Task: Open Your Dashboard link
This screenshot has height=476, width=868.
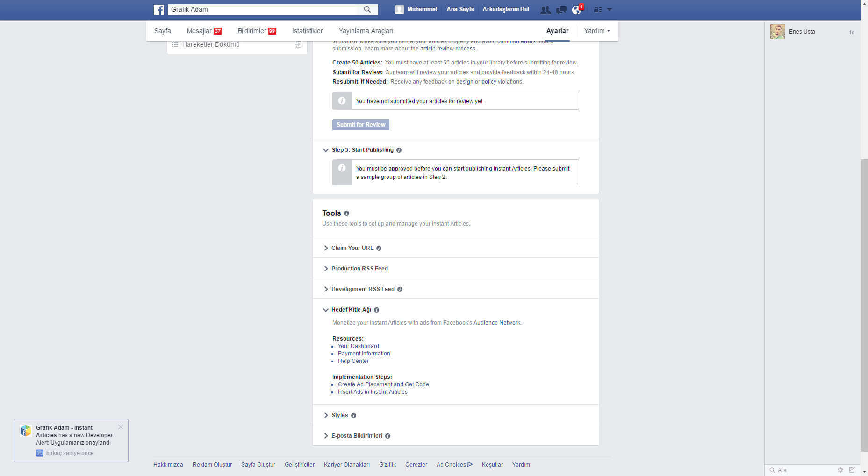Action: (x=359, y=346)
